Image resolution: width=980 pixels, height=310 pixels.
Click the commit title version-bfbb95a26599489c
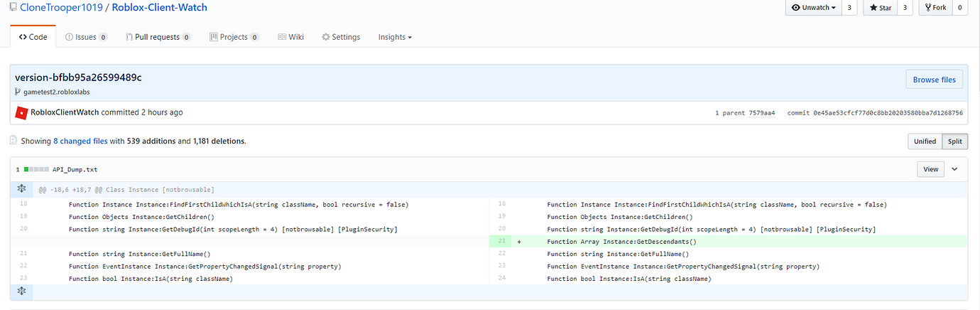click(78, 77)
